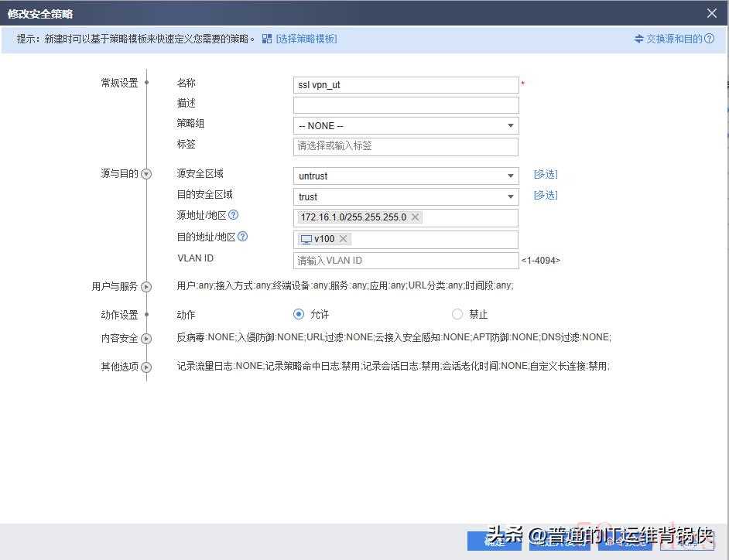Click the swap source and destination icon
The image size is (729, 560).
click(x=638, y=39)
